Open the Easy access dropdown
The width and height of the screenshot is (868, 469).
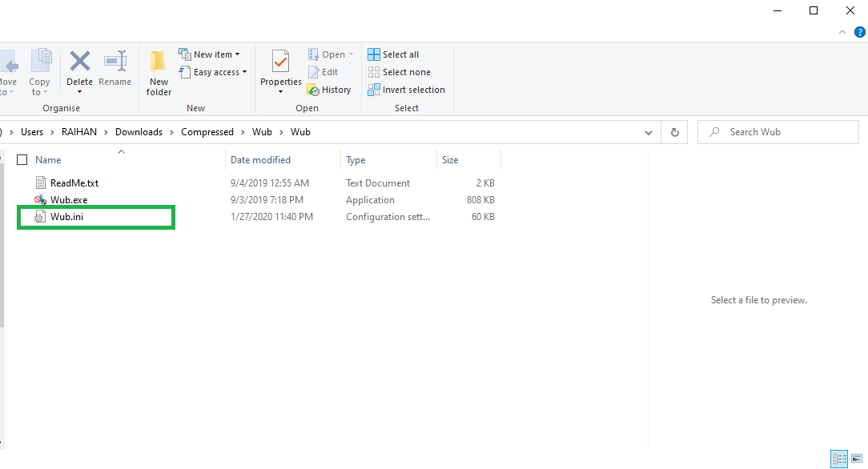(212, 72)
